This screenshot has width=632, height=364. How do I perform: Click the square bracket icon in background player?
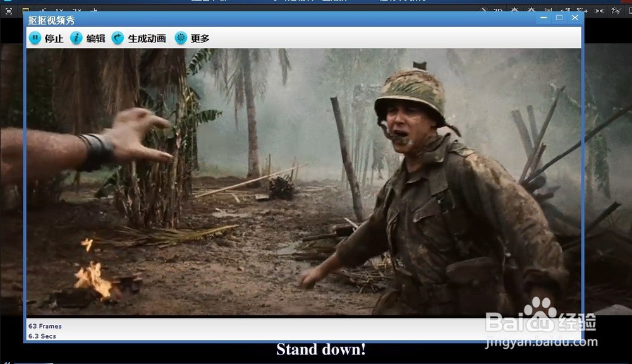[x=8, y=11]
